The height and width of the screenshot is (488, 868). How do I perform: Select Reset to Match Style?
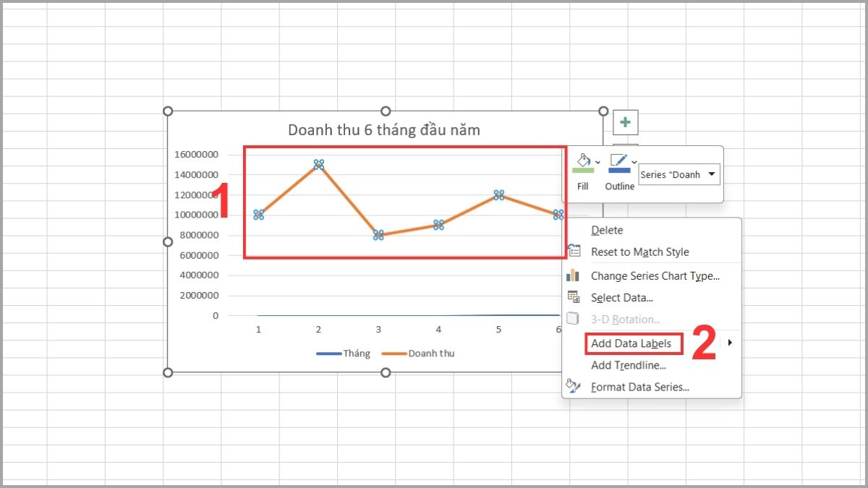pos(639,252)
